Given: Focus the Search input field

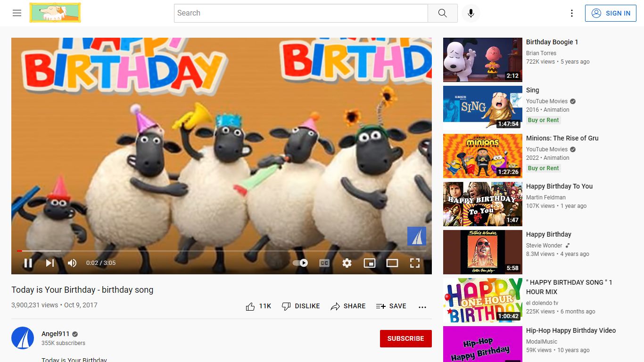Looking at the screenshot, I should pyautogui.click(x=301, y=13).
